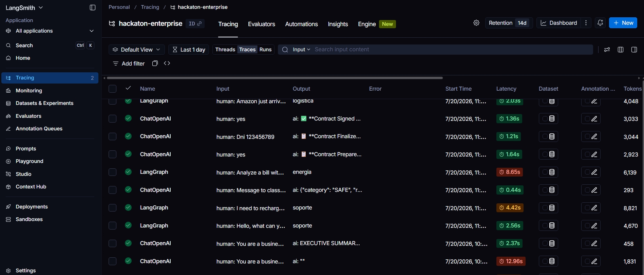Open the Default View dropdown
The height and width of the screenshot is (275, 644).
tap(137, 50)
